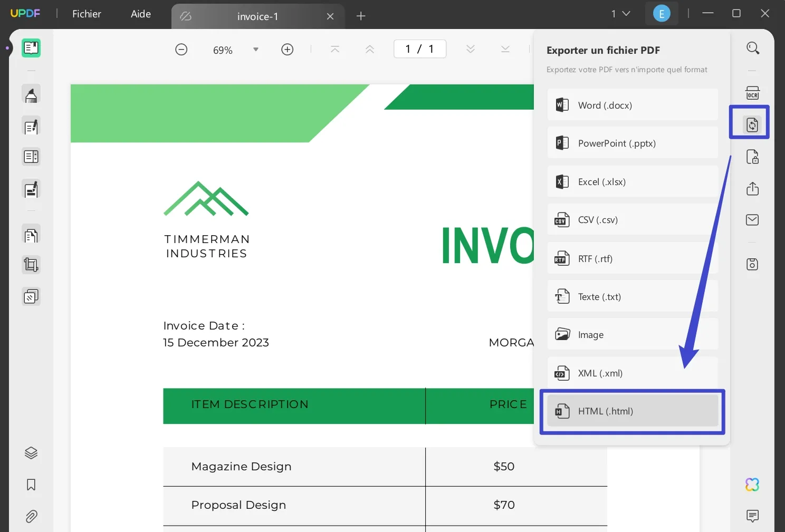Open the Page layout tool in the left sidebar

pyautogui.click(x=31, y=157)
